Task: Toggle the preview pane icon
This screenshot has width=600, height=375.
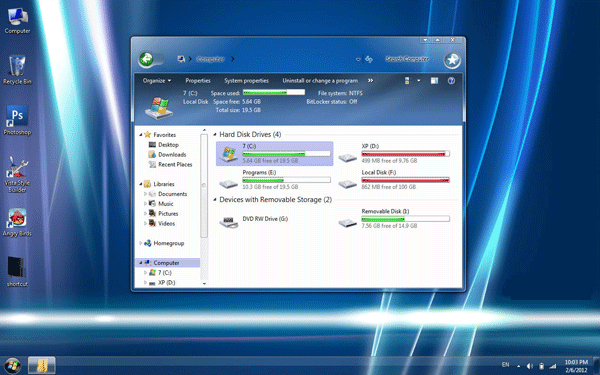Action: click(434, 81)
